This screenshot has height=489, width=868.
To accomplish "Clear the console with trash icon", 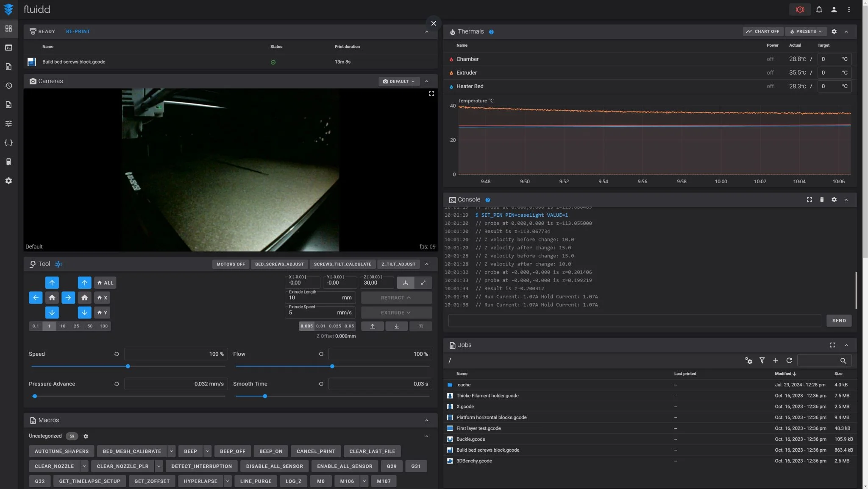I will (x=821, y=200).
